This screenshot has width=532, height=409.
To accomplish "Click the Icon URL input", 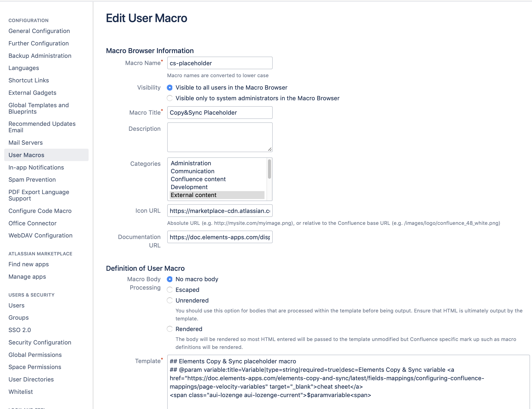I will (219, 210).
